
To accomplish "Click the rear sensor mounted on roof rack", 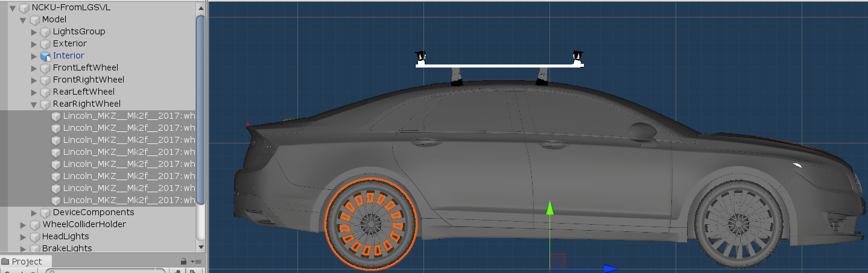I will tap(421, 57).
